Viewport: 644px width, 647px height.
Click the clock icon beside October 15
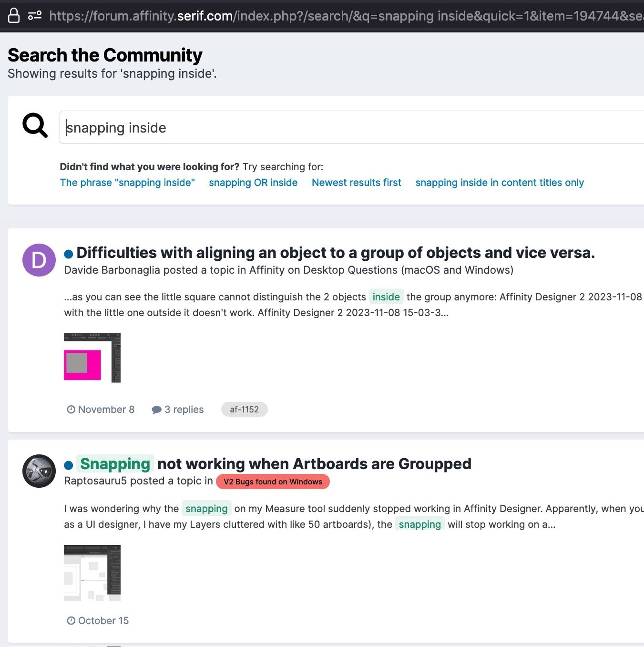(71, 620)
